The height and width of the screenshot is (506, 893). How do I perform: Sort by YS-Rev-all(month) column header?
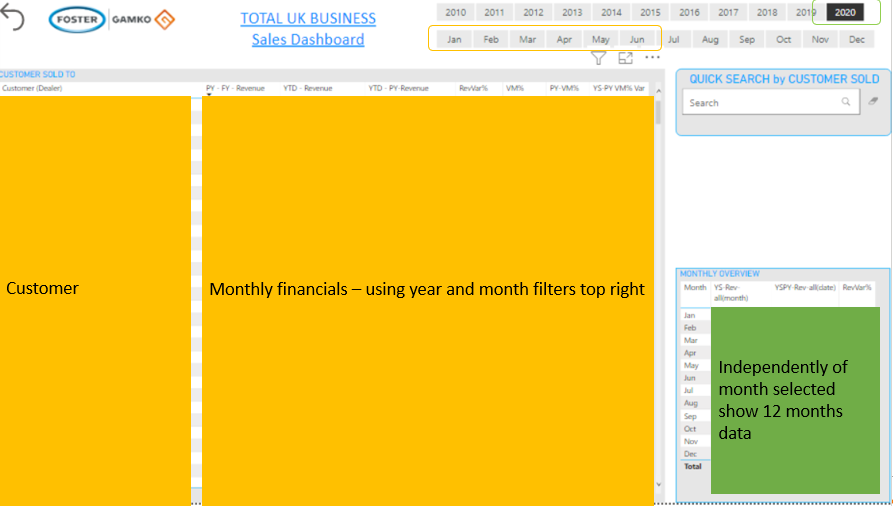(x=731, y=292)
